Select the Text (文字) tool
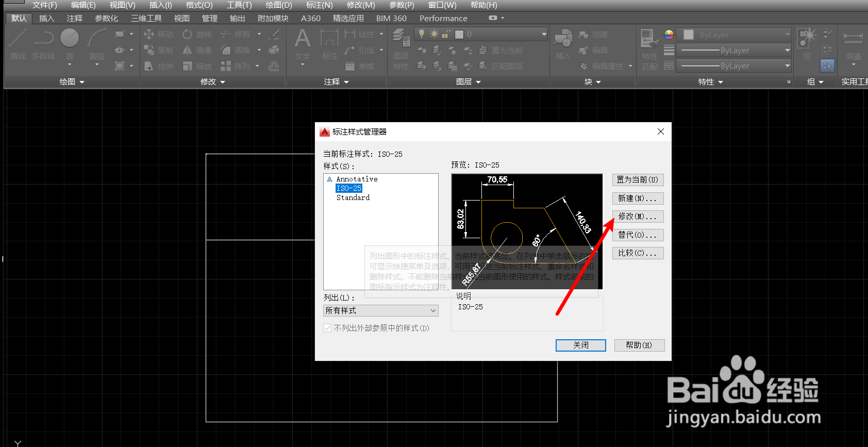 click(303, 44)
